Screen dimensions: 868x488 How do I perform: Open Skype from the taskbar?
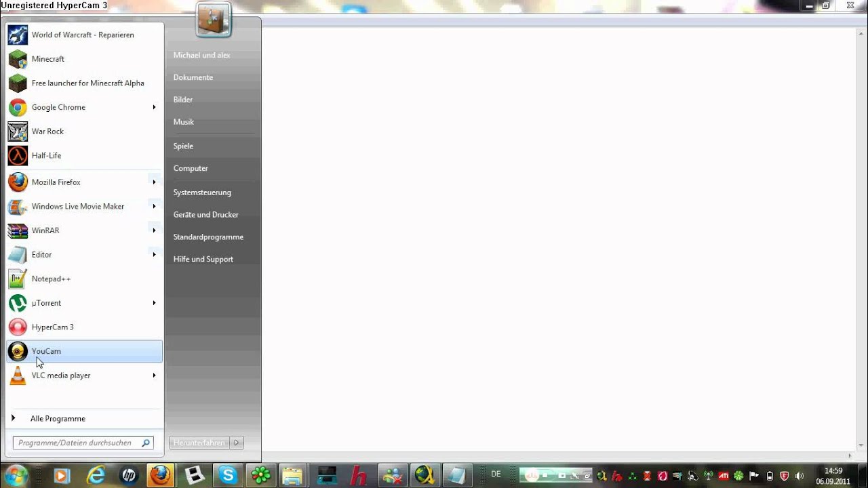point(227,476)
